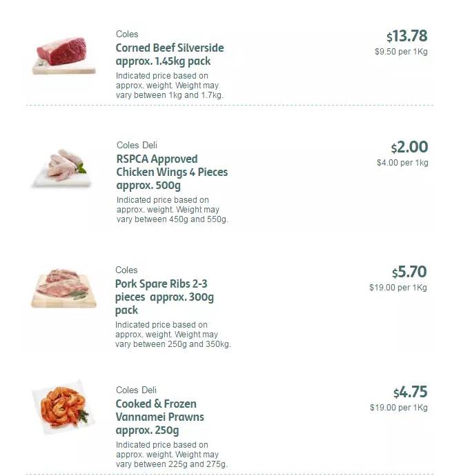This screenshot has width=470, height=476.
Task: Click the Coles Deli label above Vannamei Prawns
Action: pos(136,390)
